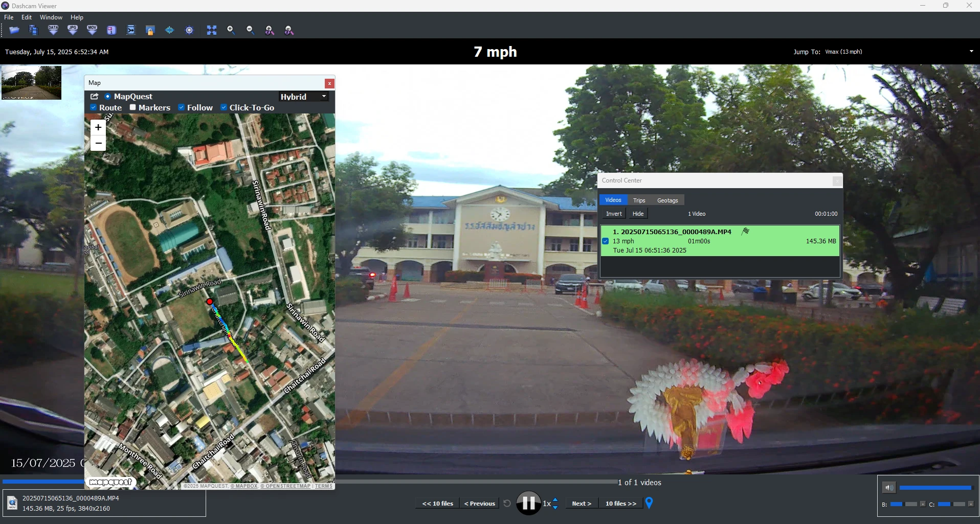Switch to the Videos tab
This screenshot has height=524, width=980.
(613, 200)
